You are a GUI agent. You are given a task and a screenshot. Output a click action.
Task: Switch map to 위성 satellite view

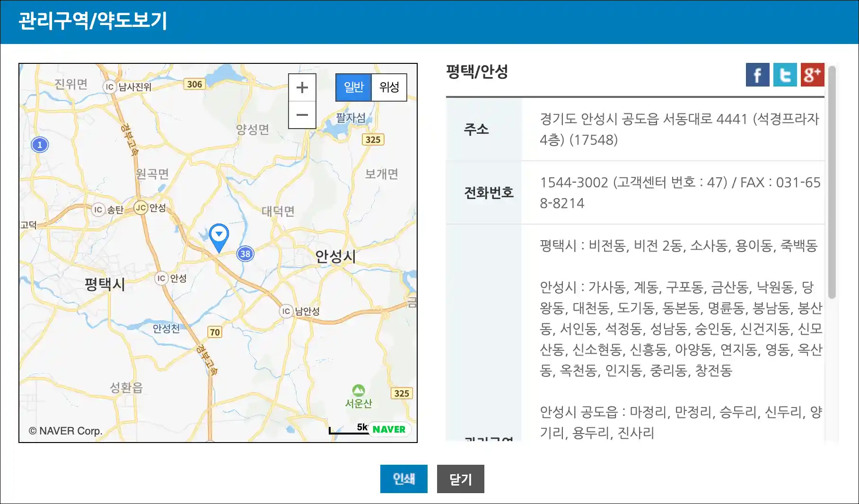click(x=389, y=87)
